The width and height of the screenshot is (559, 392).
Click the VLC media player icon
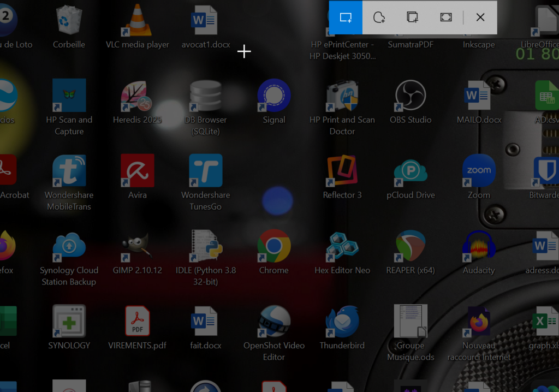tap(137, 21)
